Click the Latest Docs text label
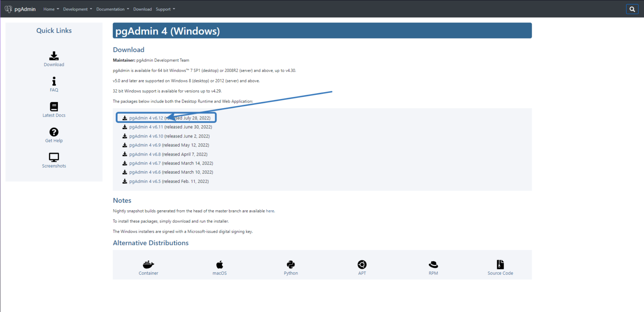 [x=54, y=115]
